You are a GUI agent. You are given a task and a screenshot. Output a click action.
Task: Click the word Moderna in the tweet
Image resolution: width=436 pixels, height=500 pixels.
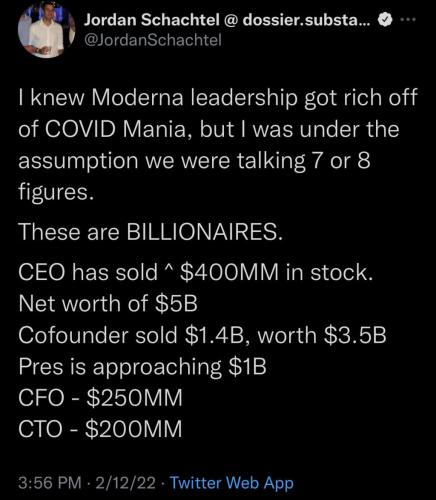pos(137,97)
